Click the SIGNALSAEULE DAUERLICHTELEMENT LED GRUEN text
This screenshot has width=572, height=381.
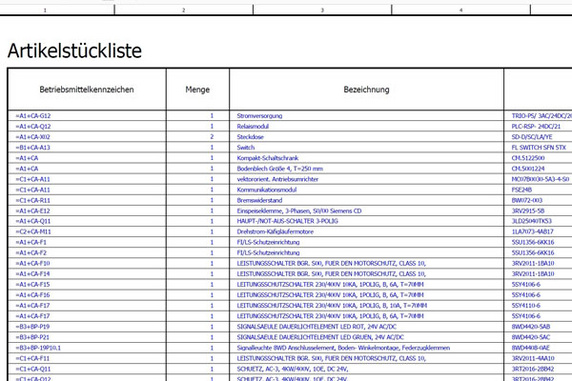click(x=309, y=337)
